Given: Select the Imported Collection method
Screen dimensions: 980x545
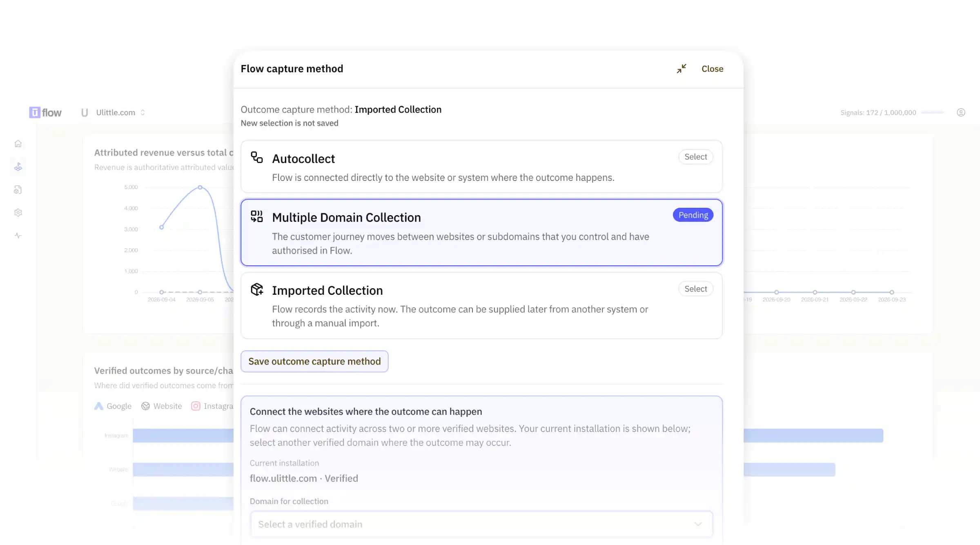Looking at the screenshot, I should 695,289.
